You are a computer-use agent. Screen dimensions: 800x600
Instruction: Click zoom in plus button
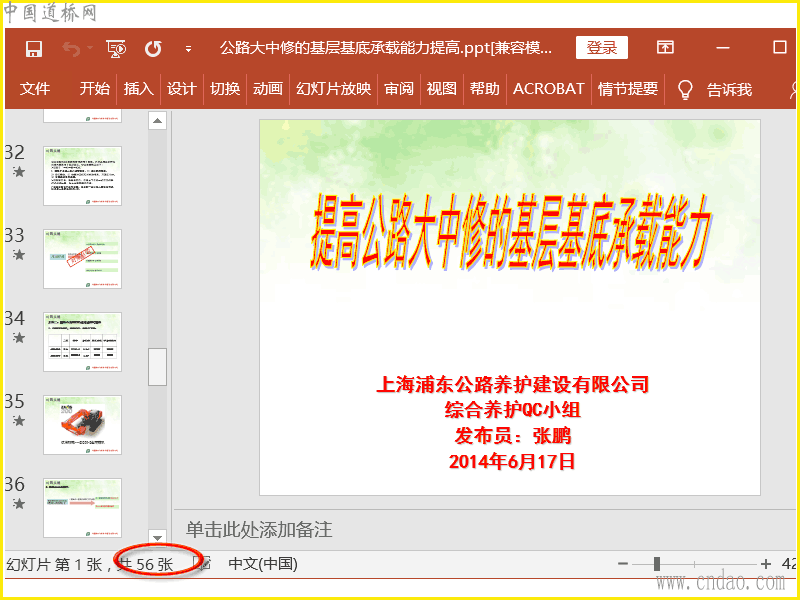click(765, 564)
